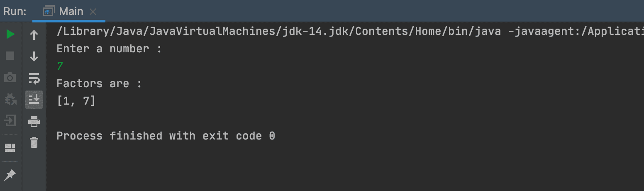644x191 pixels.
Task: Close the Main tab with its x
Action: (x=93, y=12)
